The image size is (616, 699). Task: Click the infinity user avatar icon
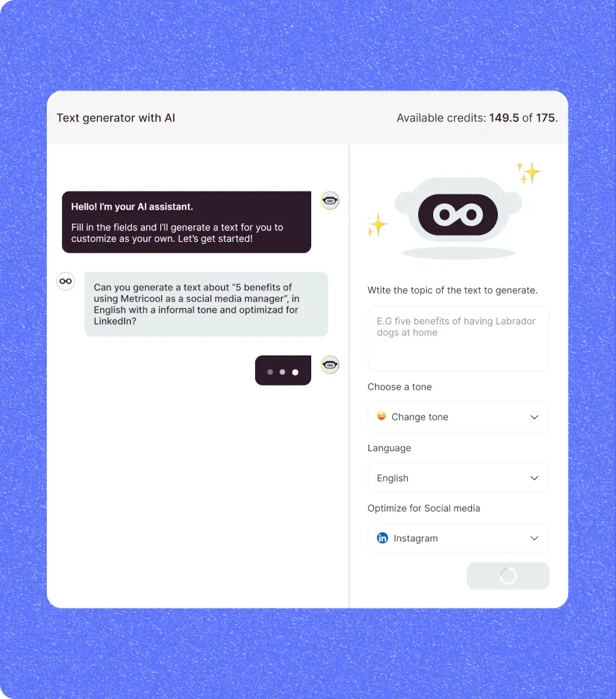click(65, 281)
